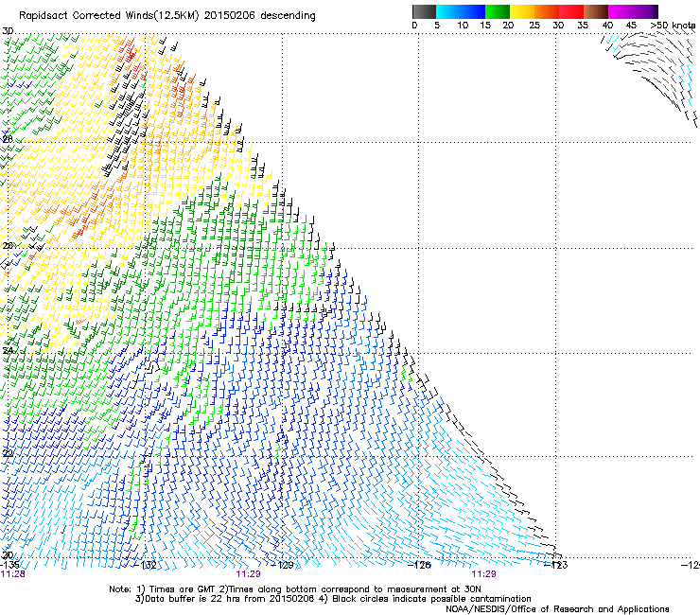Click the legend value '25'
The image size is (700, 615).
[534, 26]
